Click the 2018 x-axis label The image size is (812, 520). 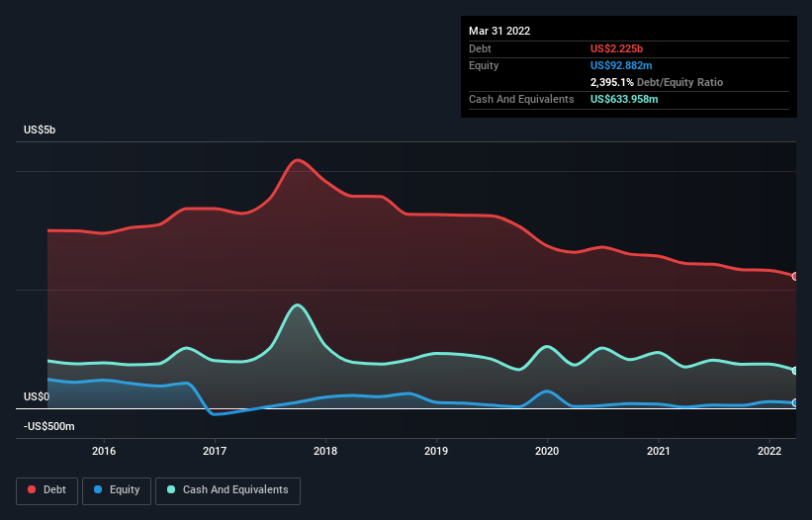(x=325, y=451)
